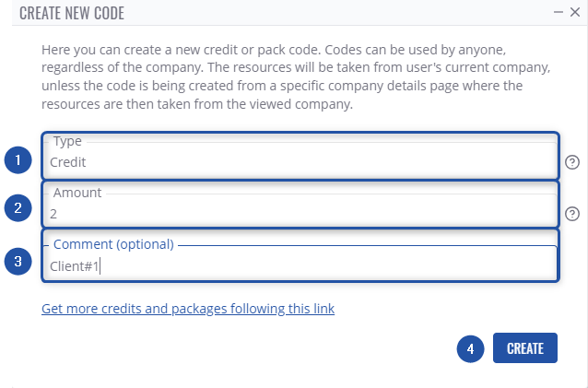
Task: Click the number 4 step badge
Action: pyautogui.click(x=470, y=348)
